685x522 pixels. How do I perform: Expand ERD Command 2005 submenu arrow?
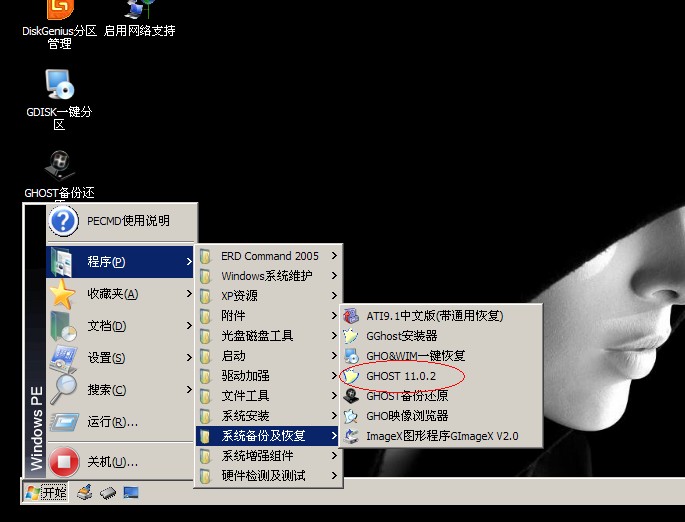334,256
